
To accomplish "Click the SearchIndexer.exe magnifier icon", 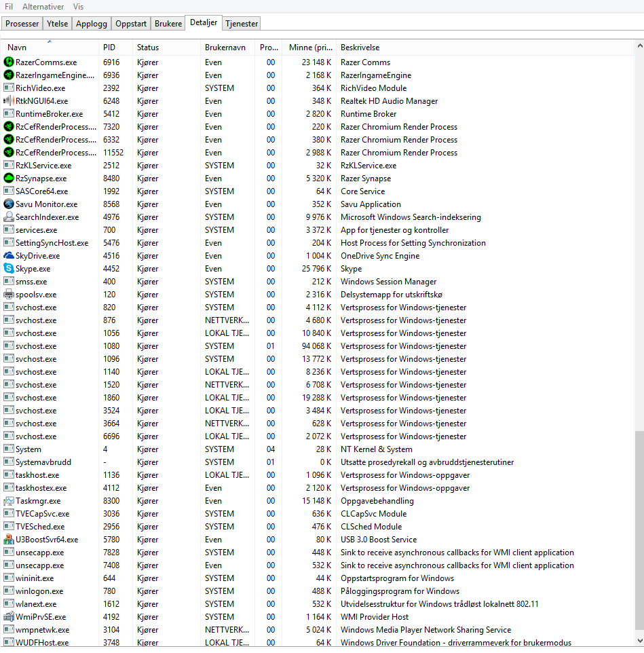I will (9, 217).
